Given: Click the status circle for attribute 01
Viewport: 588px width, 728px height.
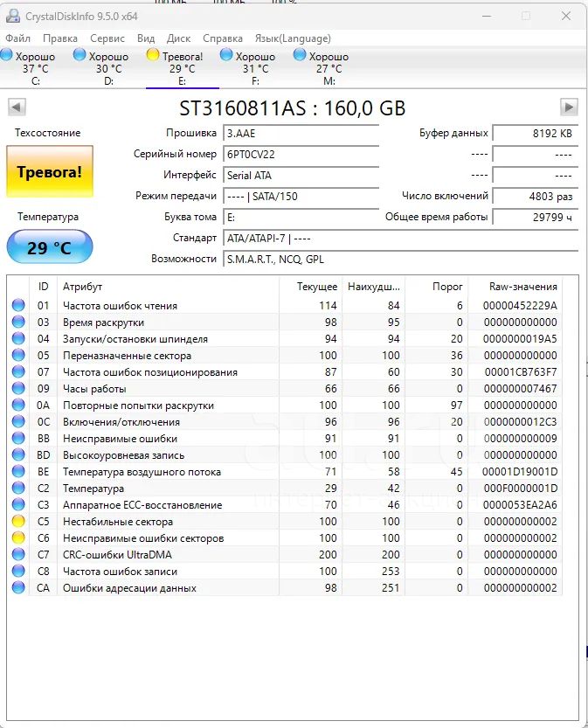Looking at the screenshot, I should (x=18, y=306).
